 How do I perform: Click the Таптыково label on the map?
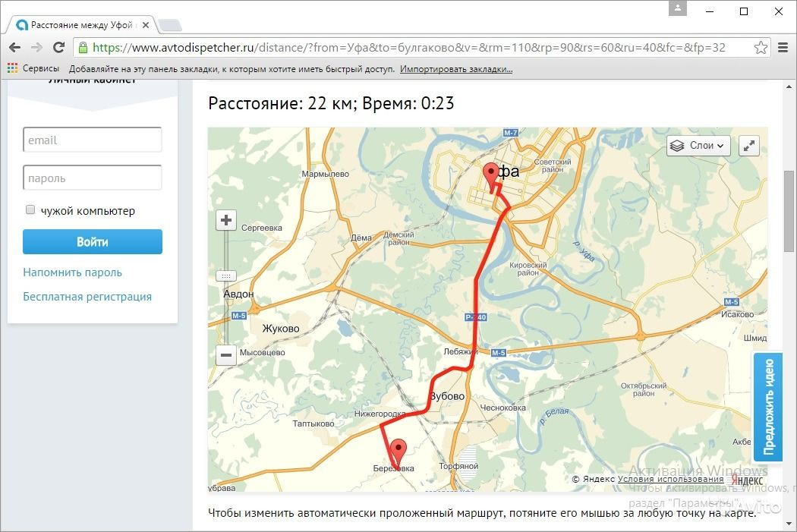point(313,423)
